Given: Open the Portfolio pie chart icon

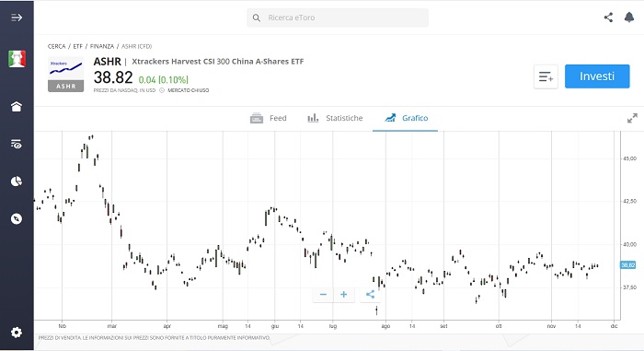Looking at the screenshot, I should click(17, 181).
